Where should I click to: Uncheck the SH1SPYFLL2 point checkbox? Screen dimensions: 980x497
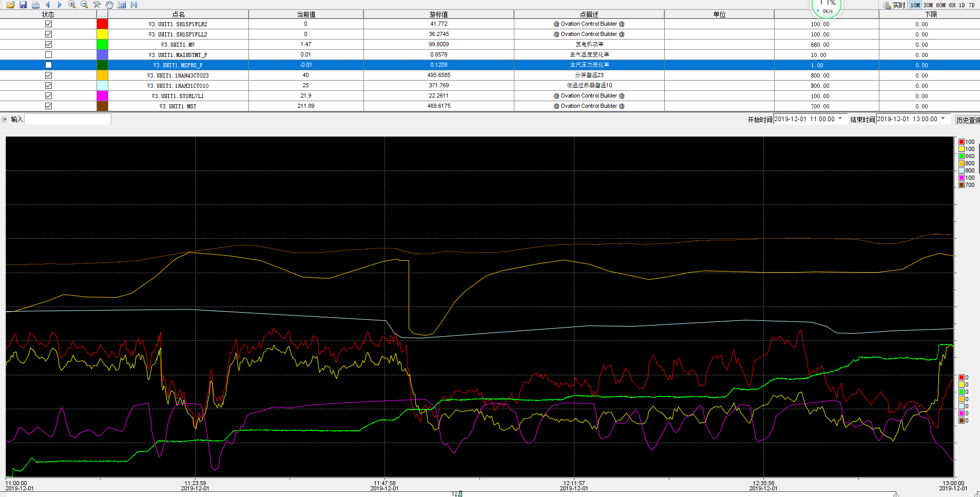(48, 34)
